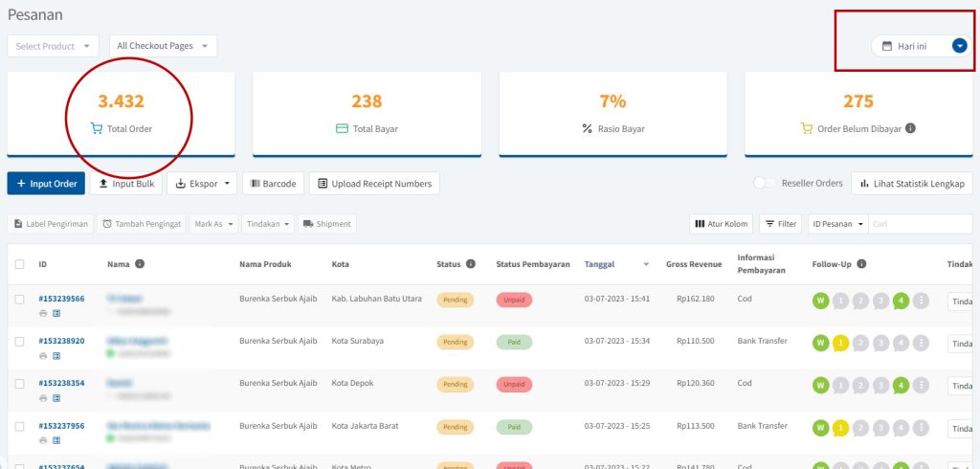Click the Input Bulk button
The image size is (980, 469).
(x=126, y=183)
